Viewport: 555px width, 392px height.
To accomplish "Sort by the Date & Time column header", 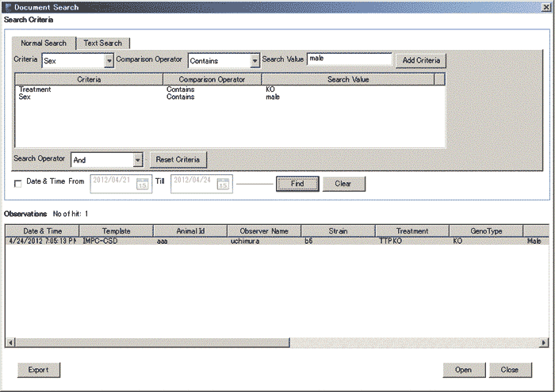I will pos(43,231).
